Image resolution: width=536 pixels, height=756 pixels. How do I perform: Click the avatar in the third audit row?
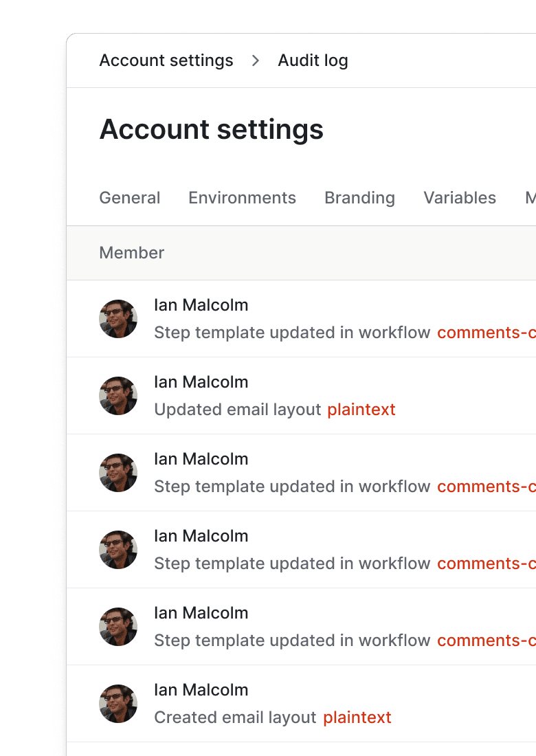(x=118, y=473)
